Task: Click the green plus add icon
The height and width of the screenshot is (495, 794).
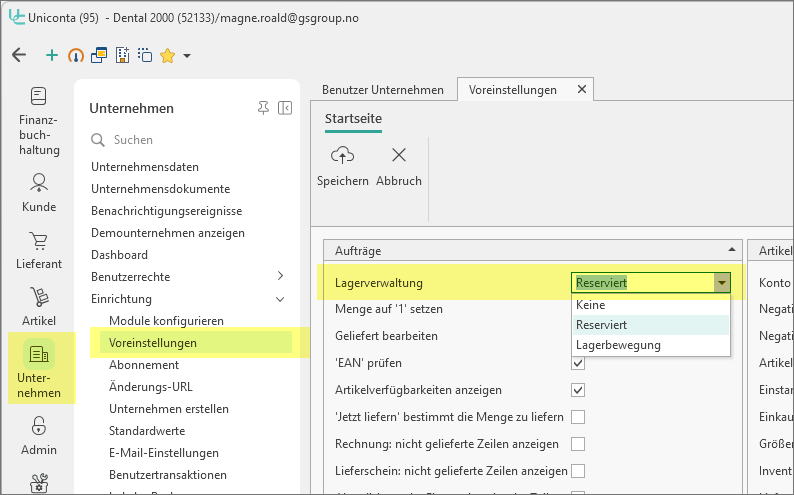Action: (x=52, y=55)
